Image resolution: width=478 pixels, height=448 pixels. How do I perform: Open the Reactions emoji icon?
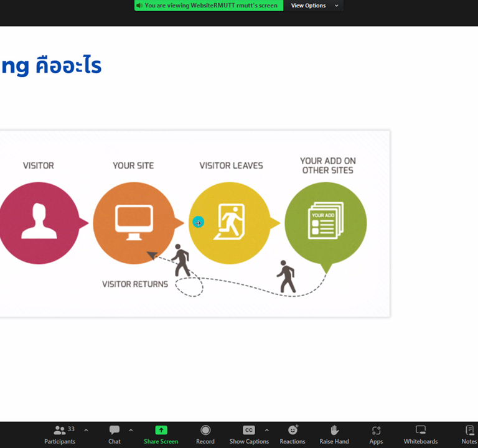click(x=293, y=430)
